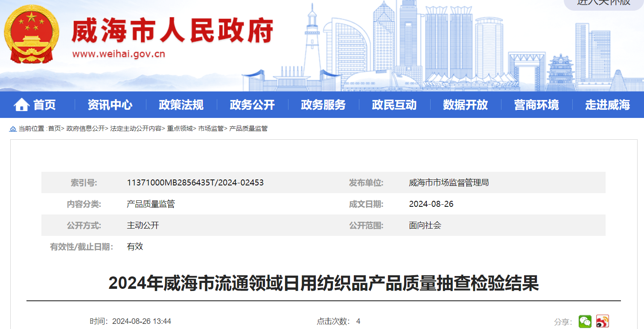Open 政务公开 navigation menu

[252, 105]
